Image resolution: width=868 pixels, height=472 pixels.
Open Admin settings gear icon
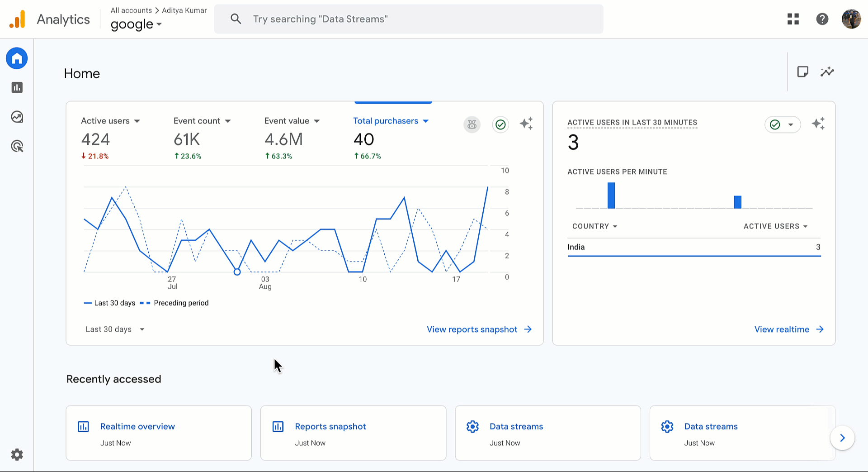click(17, 454)
